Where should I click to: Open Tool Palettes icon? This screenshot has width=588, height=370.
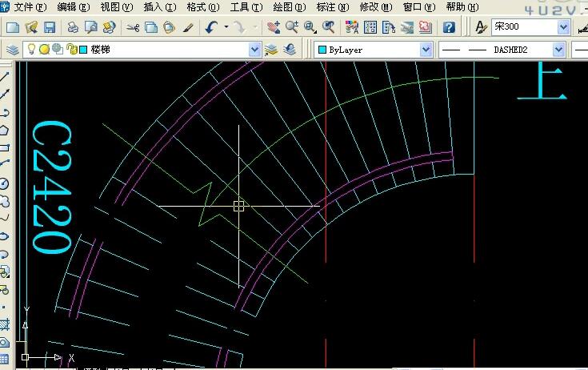point(389,27)
